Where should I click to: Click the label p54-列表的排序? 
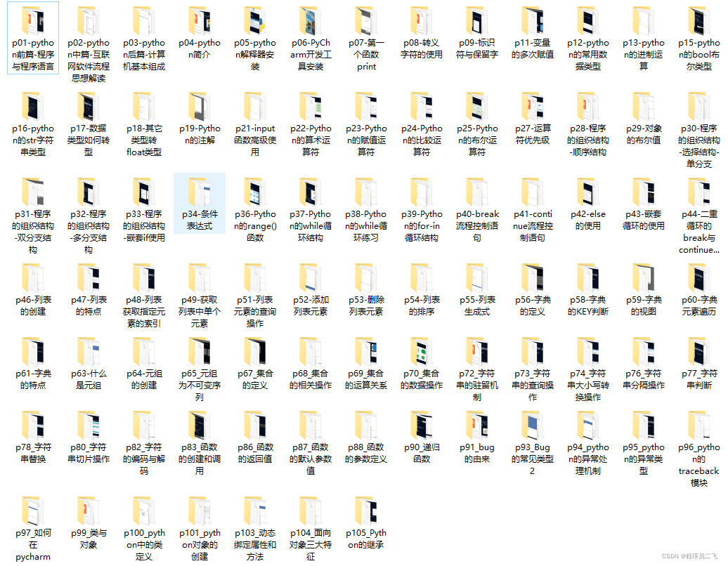point(422,305)
